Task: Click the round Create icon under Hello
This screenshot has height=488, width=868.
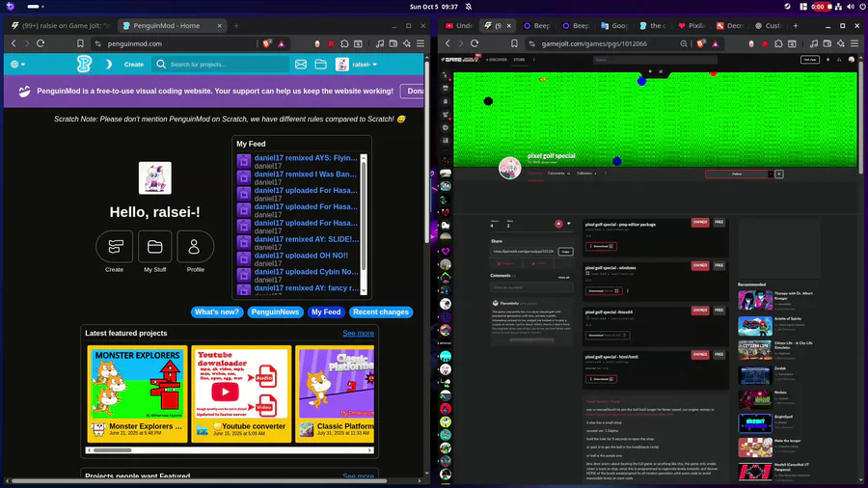Action: pyautogui.click(x=114, y=246)
